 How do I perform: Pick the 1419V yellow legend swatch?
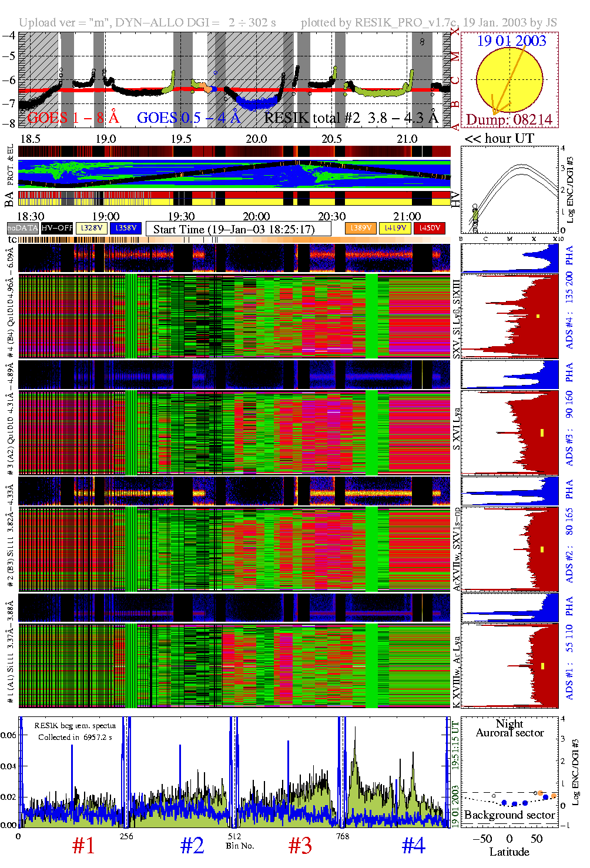(395, 228)
